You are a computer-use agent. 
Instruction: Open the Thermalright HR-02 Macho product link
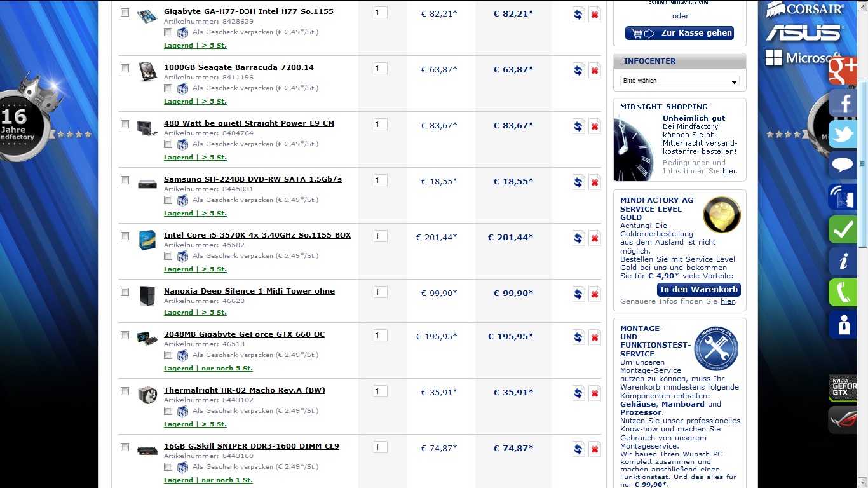pyautogui.click(x=245, y=390)
